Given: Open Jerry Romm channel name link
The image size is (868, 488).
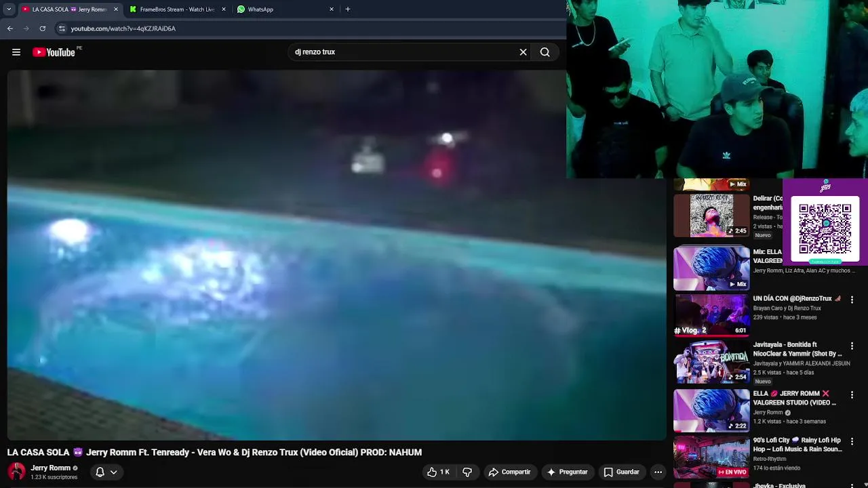Looking at the screenshot, I should click(x=51, y=468).
